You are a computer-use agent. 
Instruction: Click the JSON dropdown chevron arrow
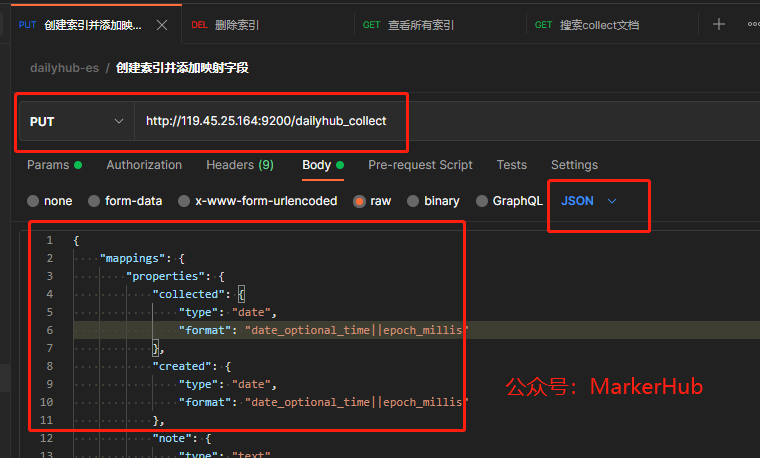click(612, 201)
